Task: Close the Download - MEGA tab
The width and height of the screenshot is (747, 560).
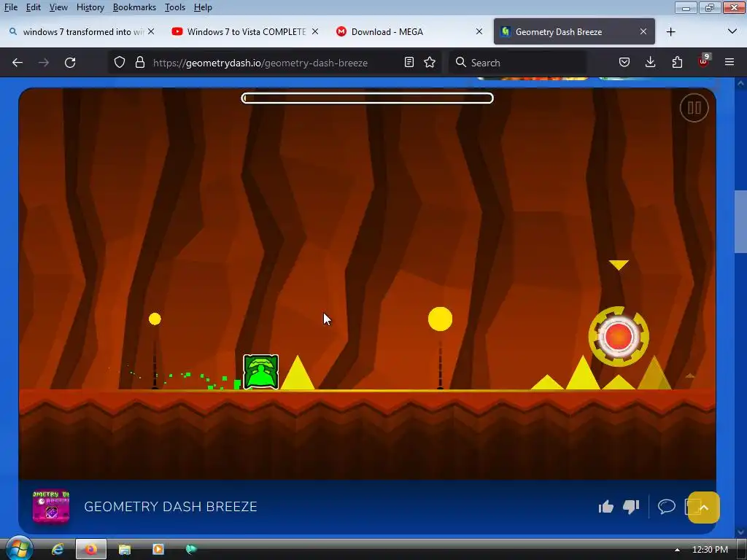Action: [479, 31]
